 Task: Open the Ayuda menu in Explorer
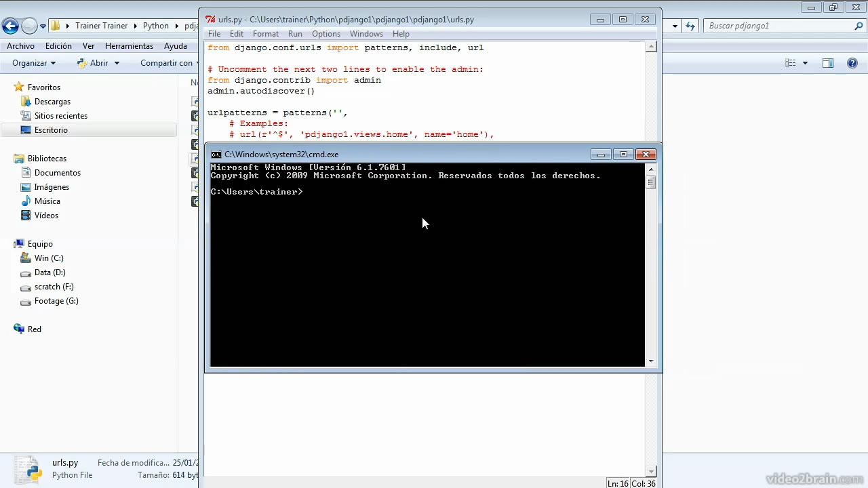176,46
